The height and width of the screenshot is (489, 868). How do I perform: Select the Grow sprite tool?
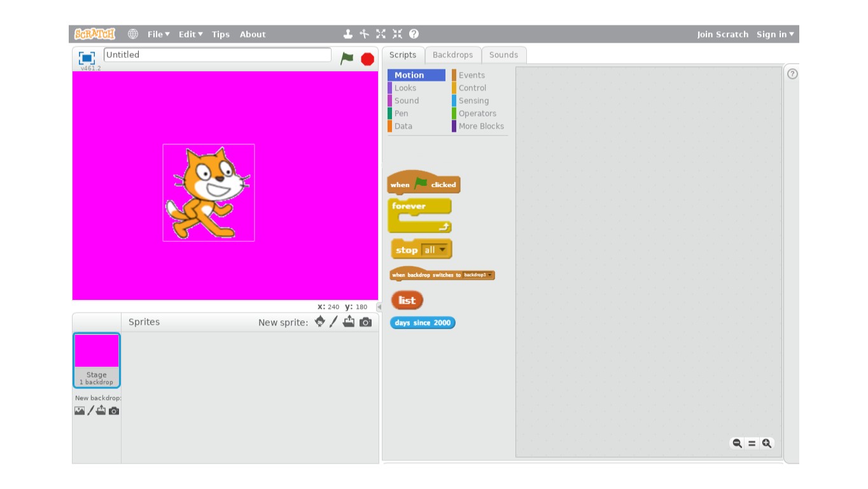coord(381,34)
